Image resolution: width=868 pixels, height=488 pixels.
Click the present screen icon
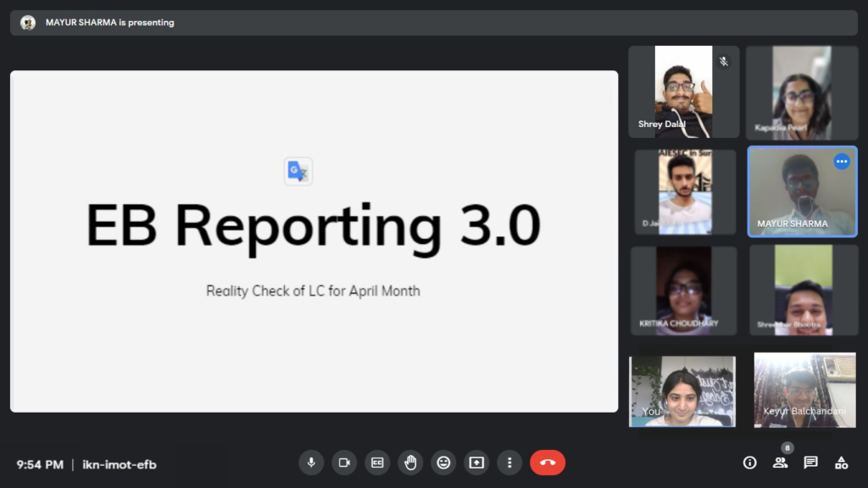[x=476, y=463]
